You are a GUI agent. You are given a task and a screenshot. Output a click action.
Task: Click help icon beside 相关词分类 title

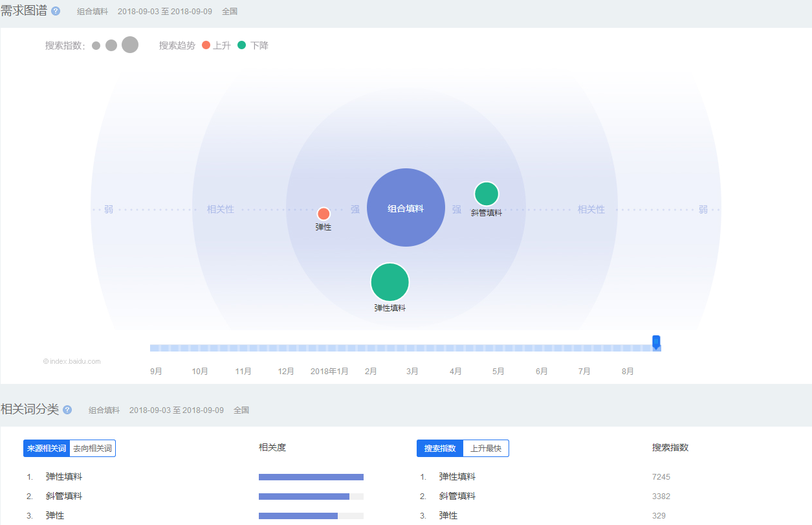[x=67, y=410]
